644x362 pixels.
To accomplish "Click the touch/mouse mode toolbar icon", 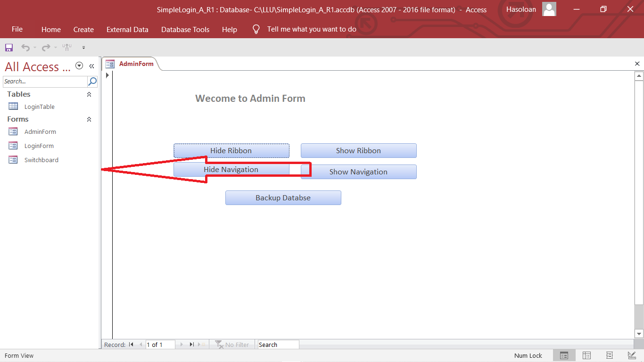I will click(x=67, y=47).
